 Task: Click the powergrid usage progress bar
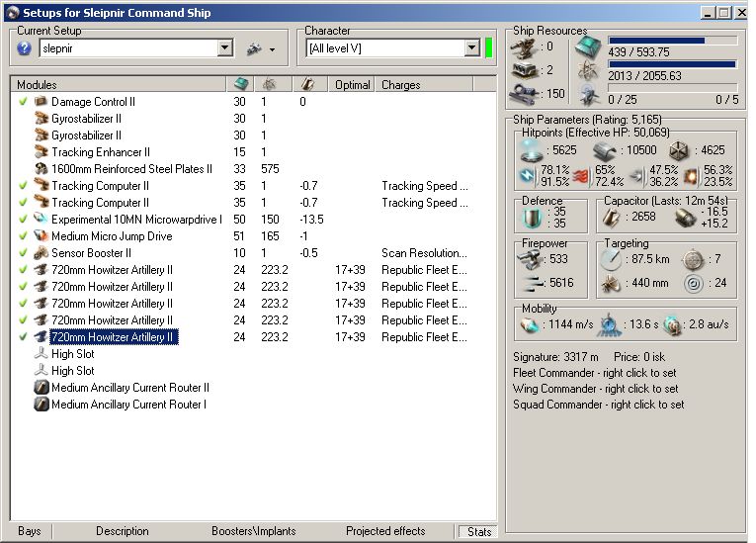point(673,64)
